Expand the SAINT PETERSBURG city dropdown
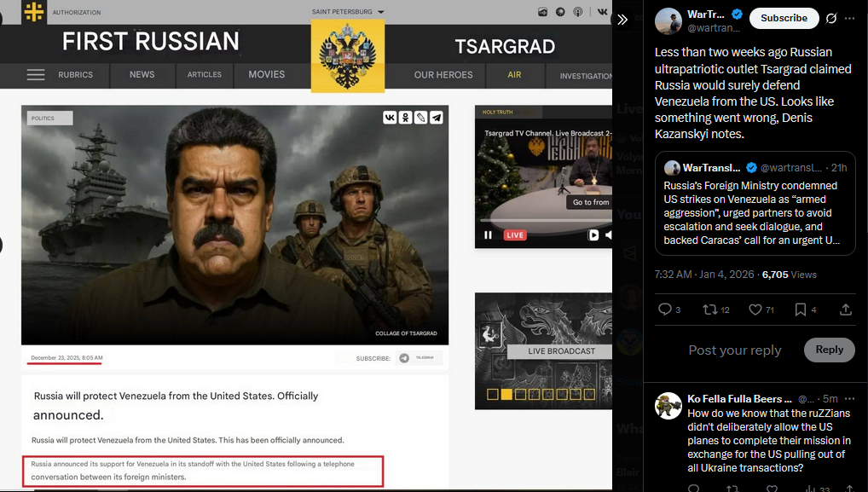868x492 pixels. coord(348,12)
